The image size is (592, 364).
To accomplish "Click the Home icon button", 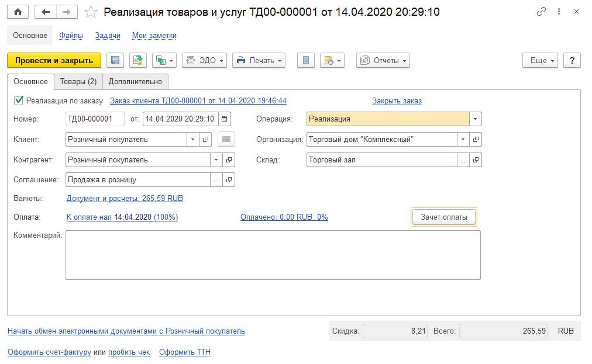I will point(18,12).
